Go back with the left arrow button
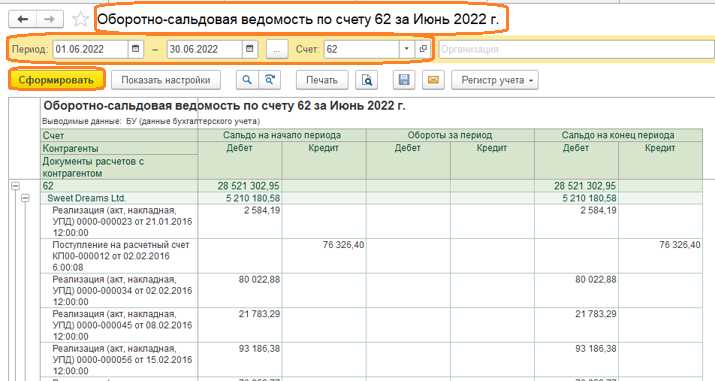This screenshot has height=381, width=715. click(x=23, y=19)
